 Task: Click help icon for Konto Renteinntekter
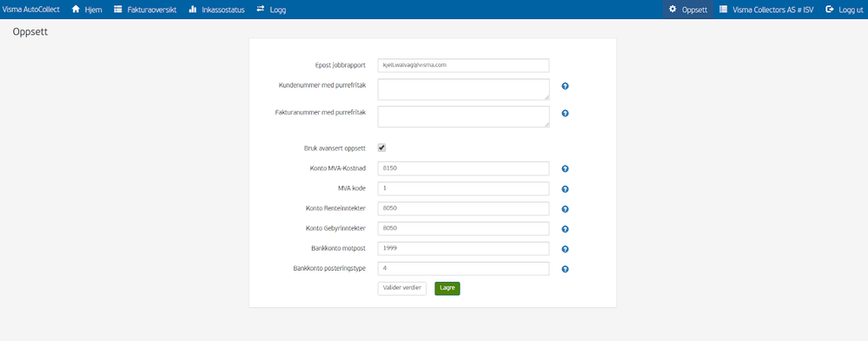[565, 209]
